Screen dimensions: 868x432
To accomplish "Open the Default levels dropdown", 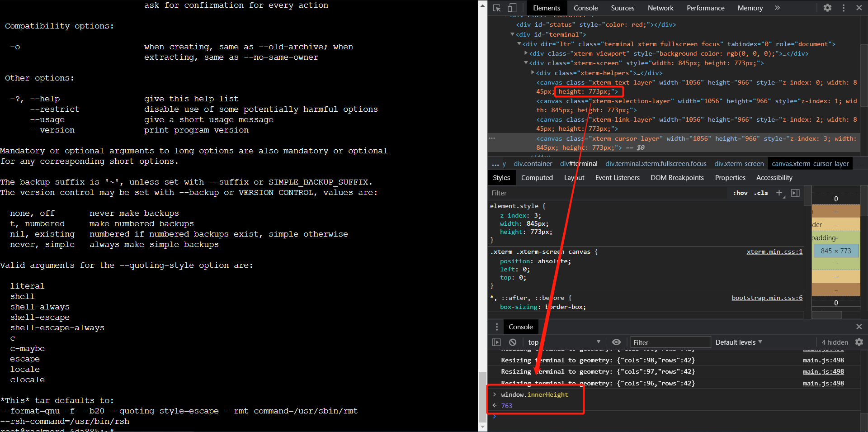I will (739, 342).
